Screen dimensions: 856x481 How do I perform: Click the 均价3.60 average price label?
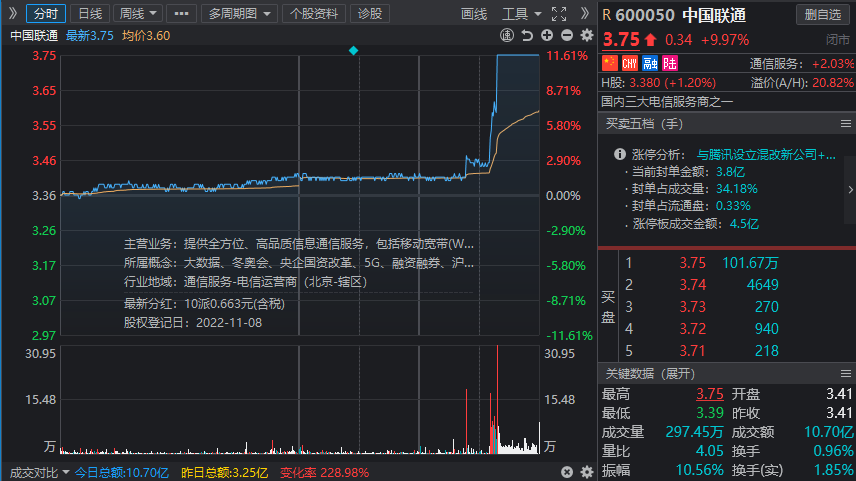pos(146,36)
